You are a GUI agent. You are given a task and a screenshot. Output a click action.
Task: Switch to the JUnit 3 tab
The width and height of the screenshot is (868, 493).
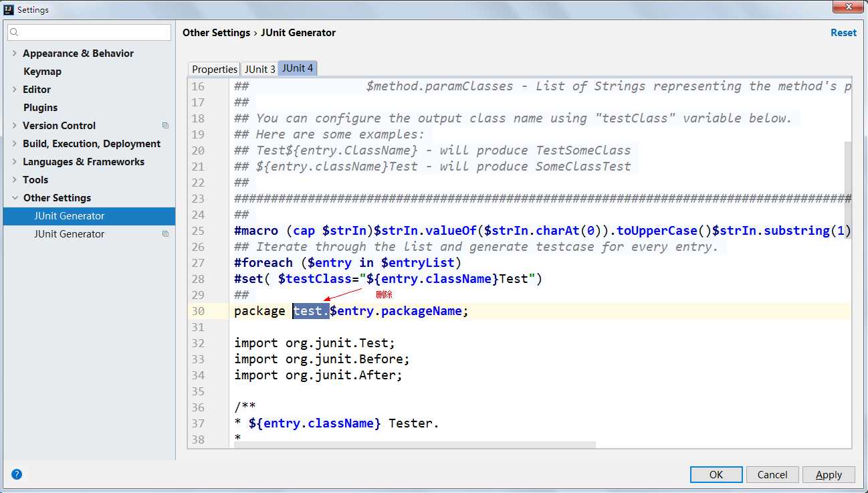[259, 70]
